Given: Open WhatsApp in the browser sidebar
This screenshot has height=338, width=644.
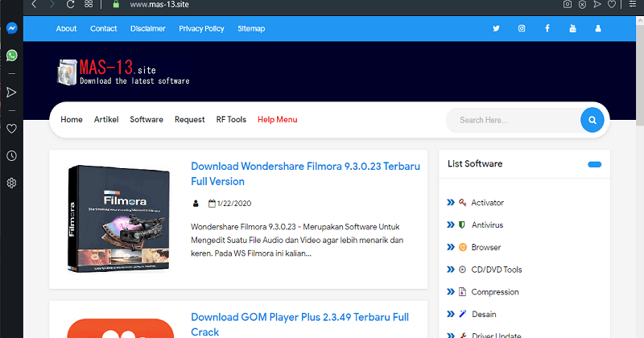Looking at the screenshot, I should (x=11, y=55).
